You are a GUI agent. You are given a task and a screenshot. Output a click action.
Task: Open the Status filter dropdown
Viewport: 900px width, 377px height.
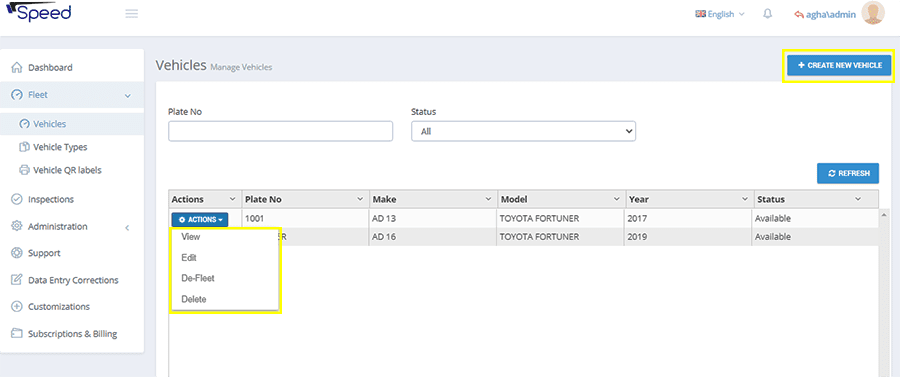tap(523, 131)
